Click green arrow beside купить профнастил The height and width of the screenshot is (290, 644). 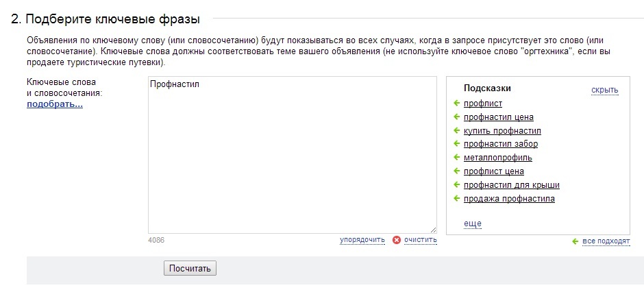coord(456,130)
